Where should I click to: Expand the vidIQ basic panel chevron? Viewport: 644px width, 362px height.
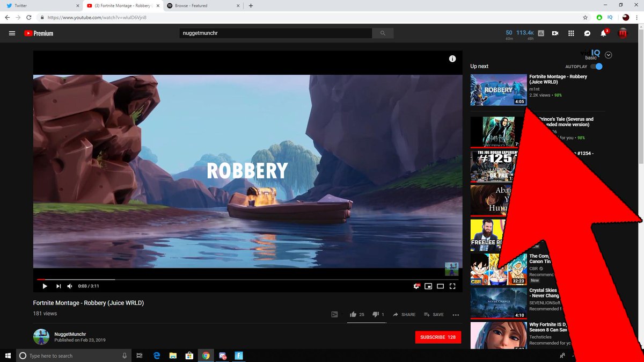(608, 55)
